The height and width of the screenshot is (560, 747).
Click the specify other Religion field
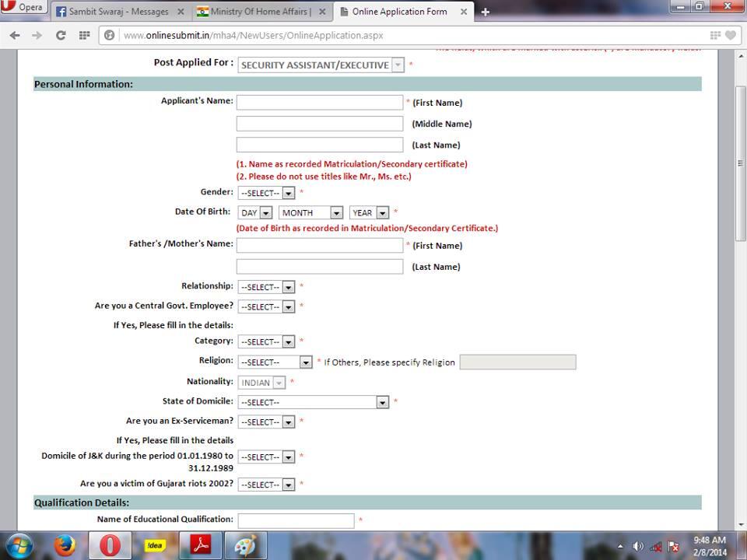tap(518, 362)
